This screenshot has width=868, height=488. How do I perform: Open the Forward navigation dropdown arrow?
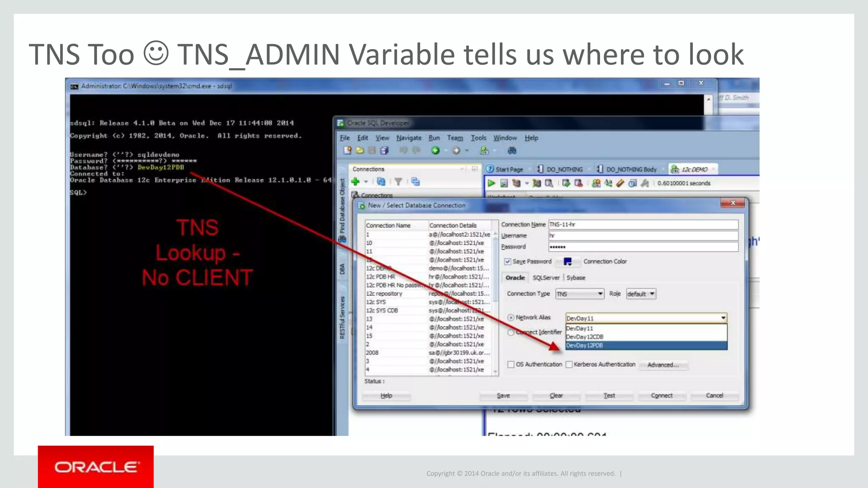(467, 150)
